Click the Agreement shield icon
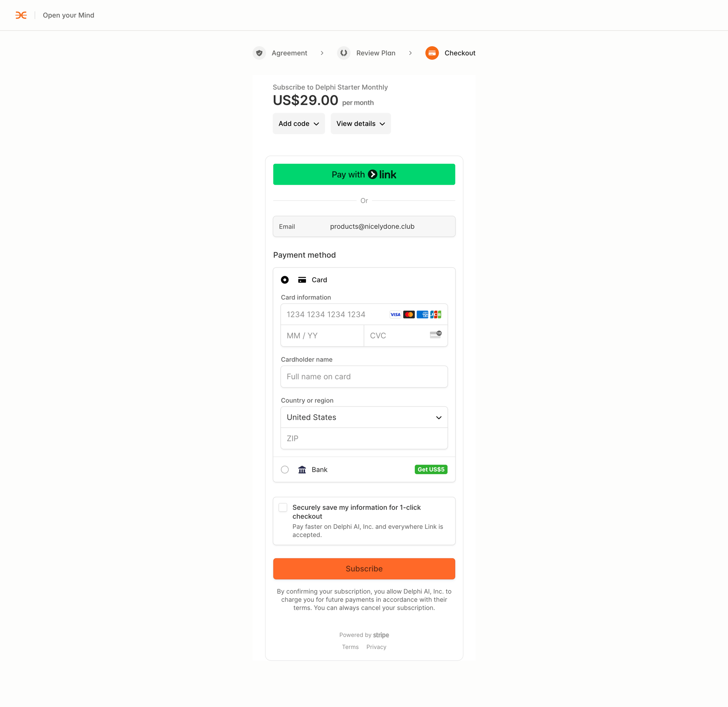 tap(259, 53)
